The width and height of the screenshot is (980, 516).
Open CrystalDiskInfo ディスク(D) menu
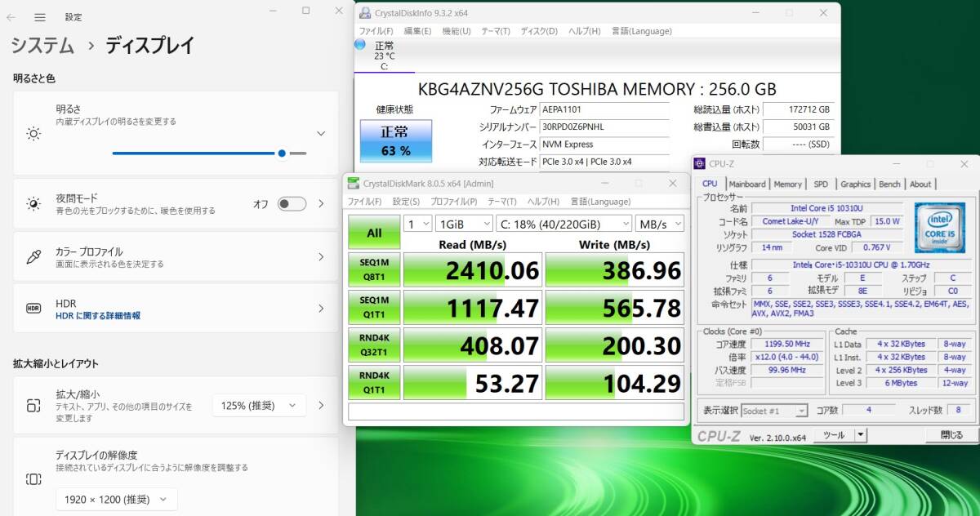[539, 31]
